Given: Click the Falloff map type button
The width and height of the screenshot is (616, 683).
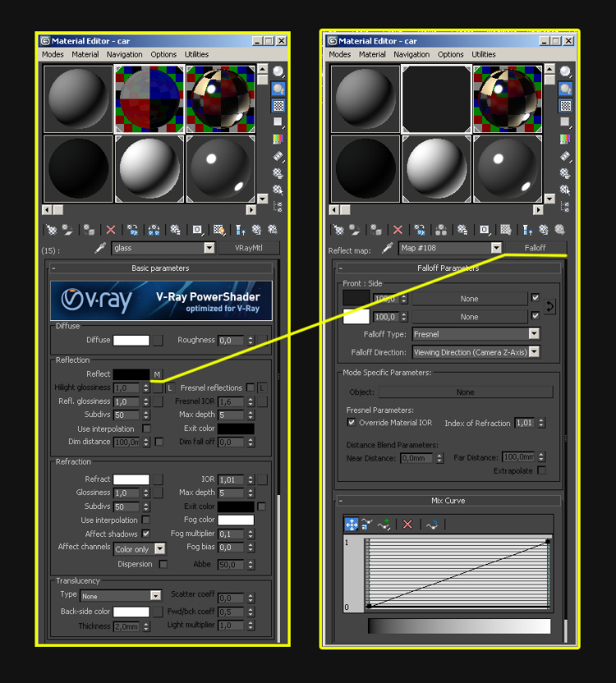Looking at the screenshot, I should (x=535, y=248).
